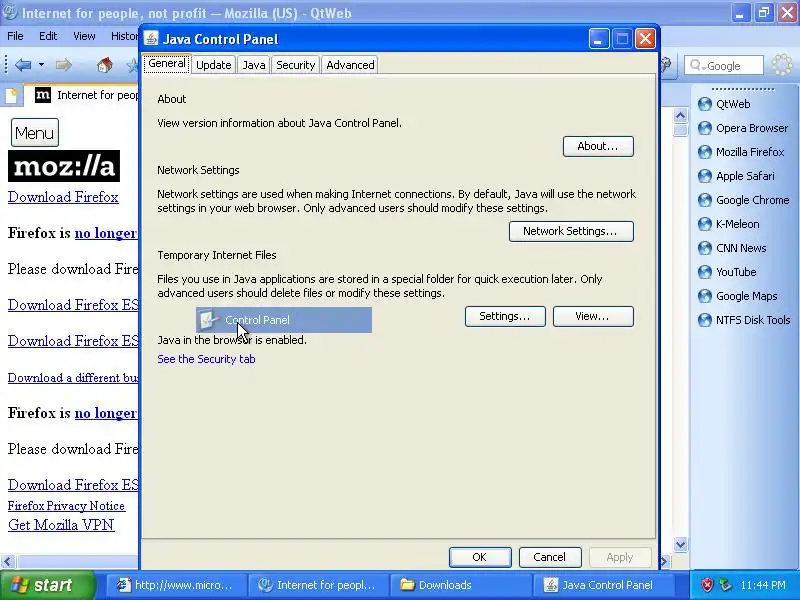Click the highlighted Control Panel item
Screen dimensions: 800x600
pyautogui.click(x=284, y=320)
